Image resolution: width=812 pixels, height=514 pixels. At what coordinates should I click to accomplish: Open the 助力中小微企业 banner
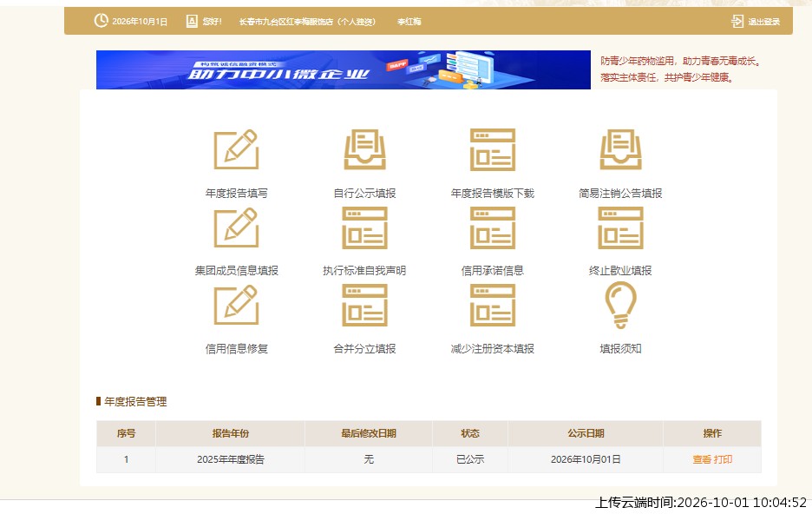[x=344, y=70]
